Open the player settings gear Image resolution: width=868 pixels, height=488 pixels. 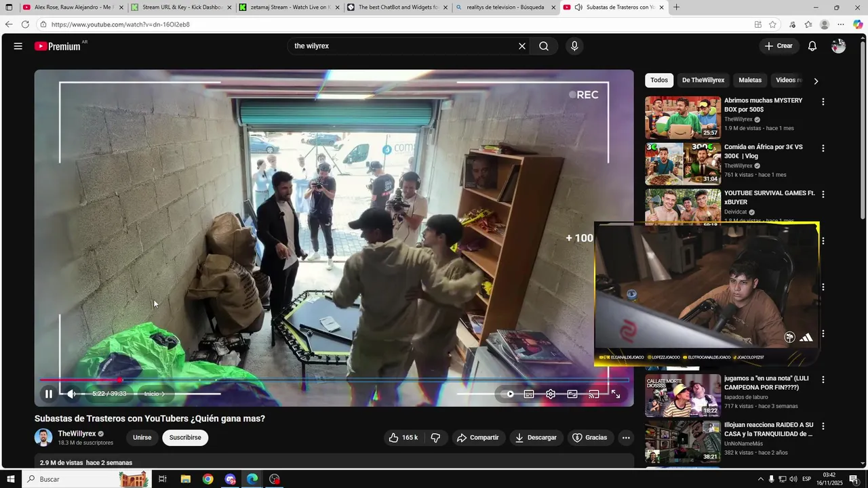tap(551, 394)
